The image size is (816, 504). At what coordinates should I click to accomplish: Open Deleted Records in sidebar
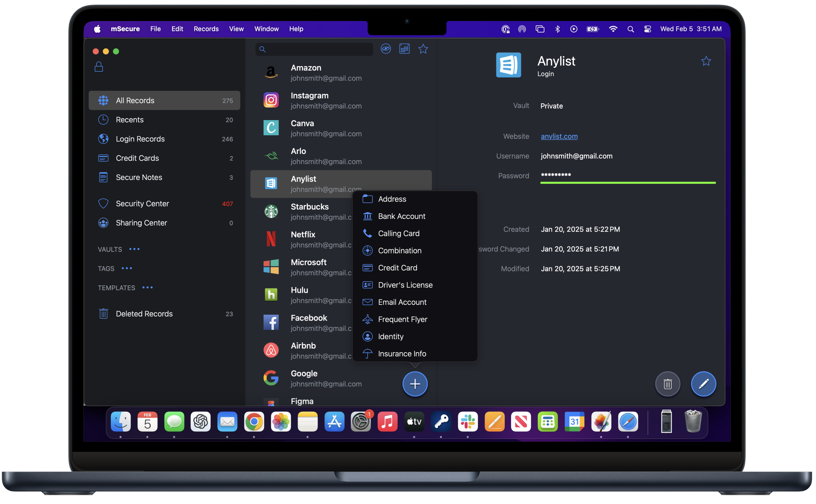144,314
